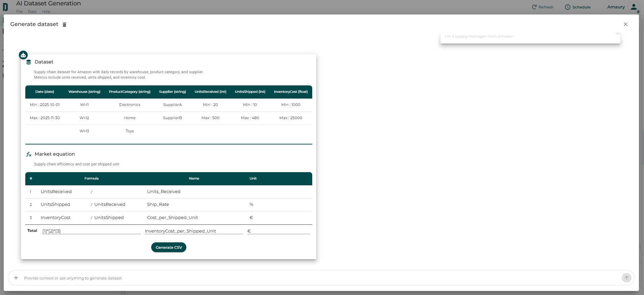The width and height of the screenshot is (644, 295).
Task: Click the Market equation fx icon
Action: tap(29, 154)
